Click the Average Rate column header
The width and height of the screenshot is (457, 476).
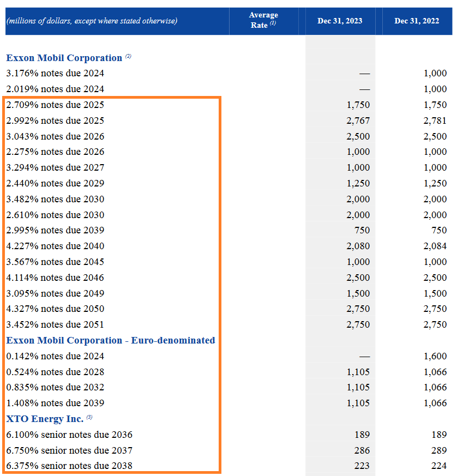click(x=263, y=21)
